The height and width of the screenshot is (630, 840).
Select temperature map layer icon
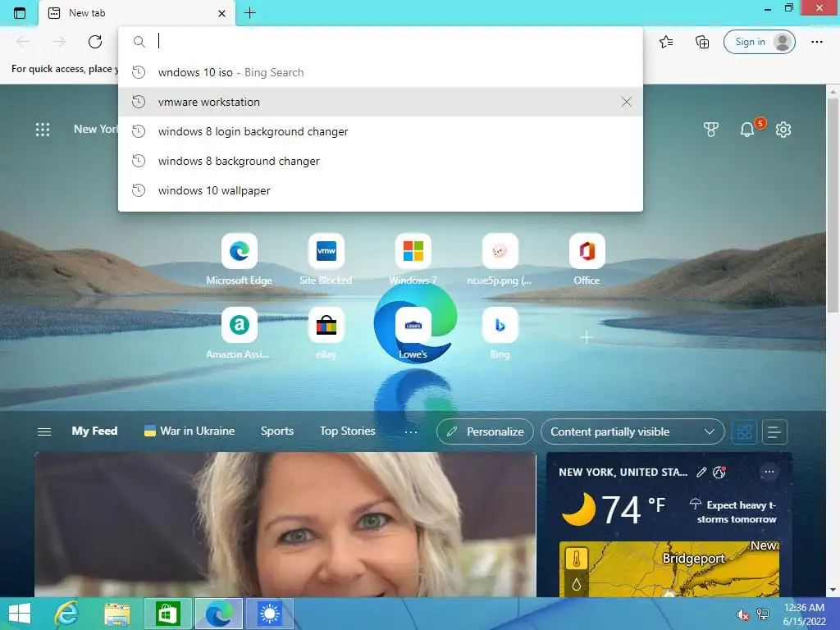[x=577, y=559]
